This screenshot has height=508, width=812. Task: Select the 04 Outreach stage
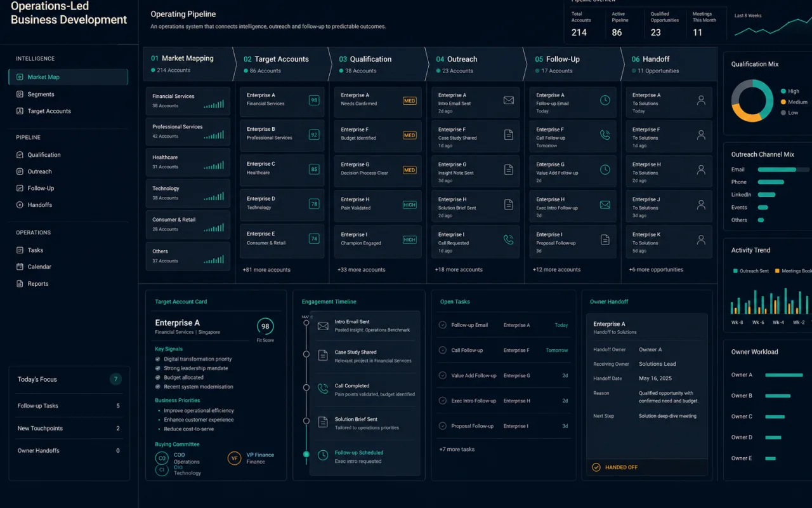pyautogui.click(x=477, y=63)
